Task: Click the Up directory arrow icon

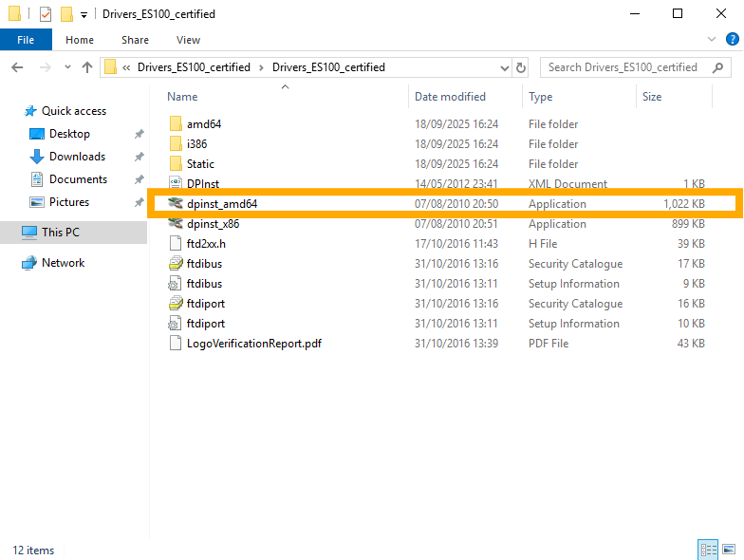Action: [87, 67]
